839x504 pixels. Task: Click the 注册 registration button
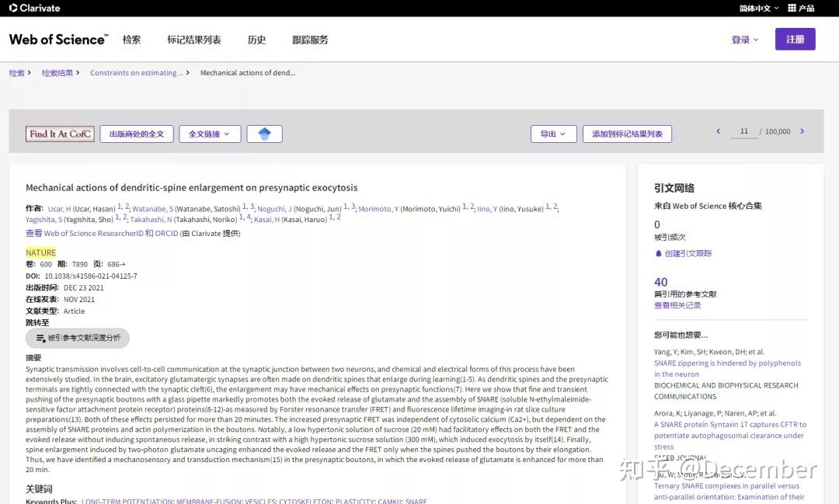pos(795,39)
